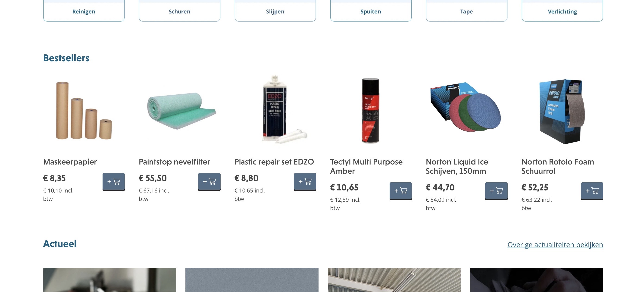Open Norton Liquid Ice Schijven title
This screenshot has width=644, height=292.
[457, 166]
